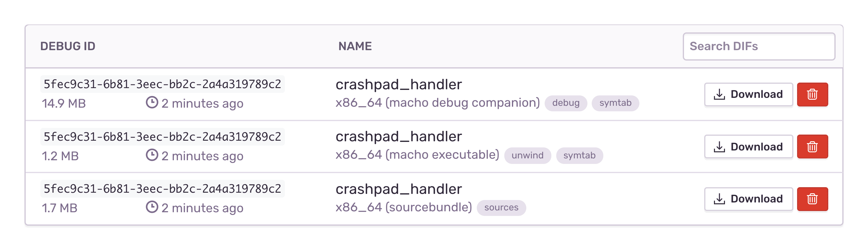Click symtab tag on debug companion row
This screenshot has width=868, height=252.
click(615, 103)
